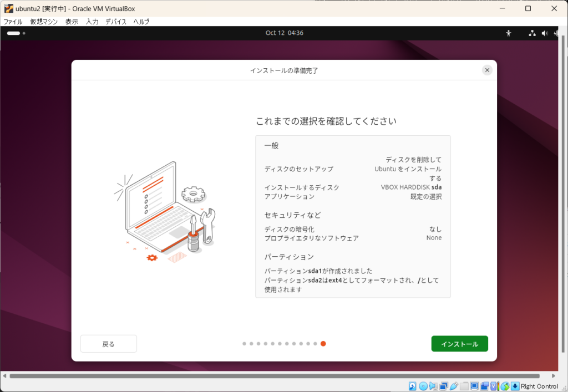Click the セキュリティなど section heading

tap(293, 215)
